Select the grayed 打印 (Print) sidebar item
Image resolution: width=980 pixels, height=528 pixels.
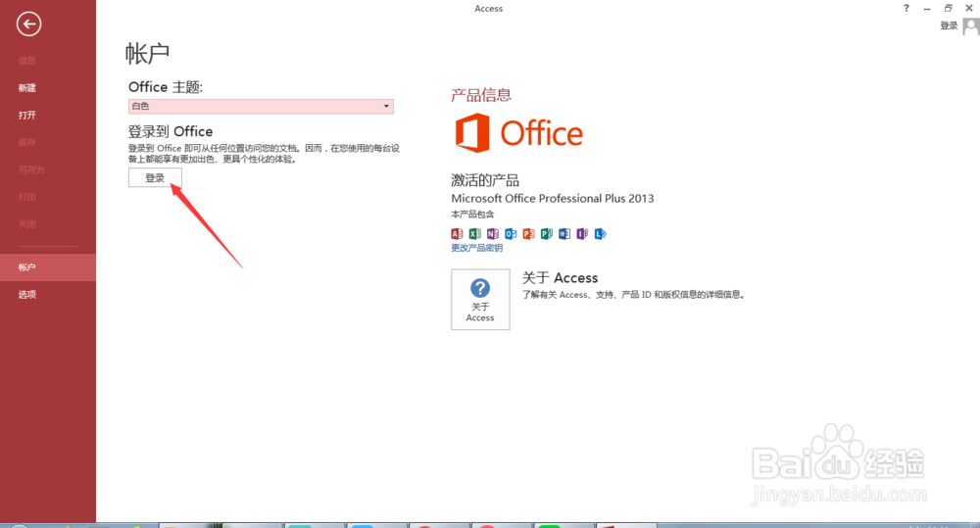(26, 198)
